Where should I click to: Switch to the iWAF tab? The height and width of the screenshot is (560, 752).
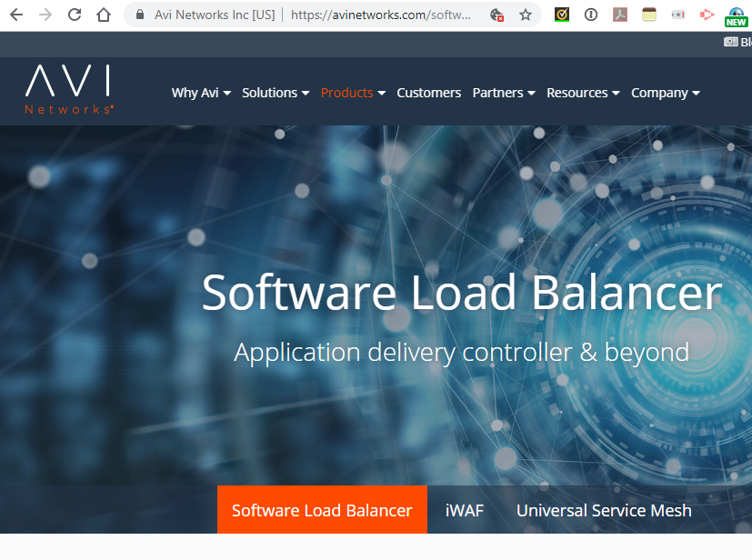pos(465,510)
